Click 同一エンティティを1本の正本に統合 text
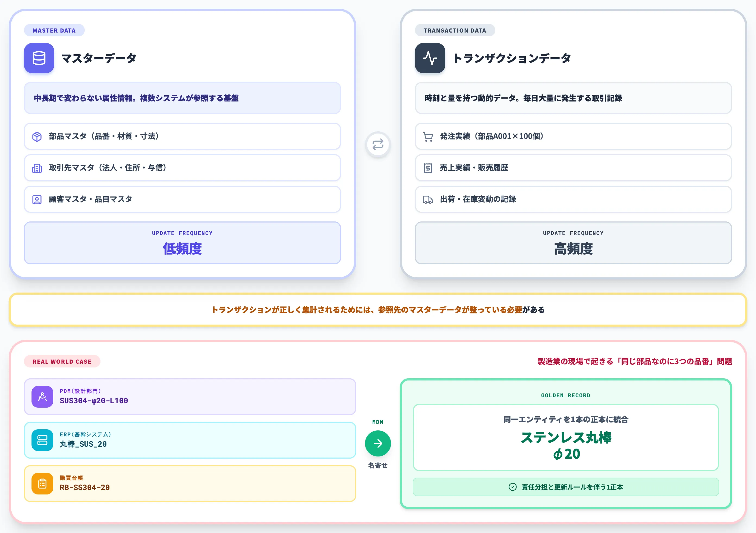The width and height of the screenshot is (756, 533). [x=566, y=420]
